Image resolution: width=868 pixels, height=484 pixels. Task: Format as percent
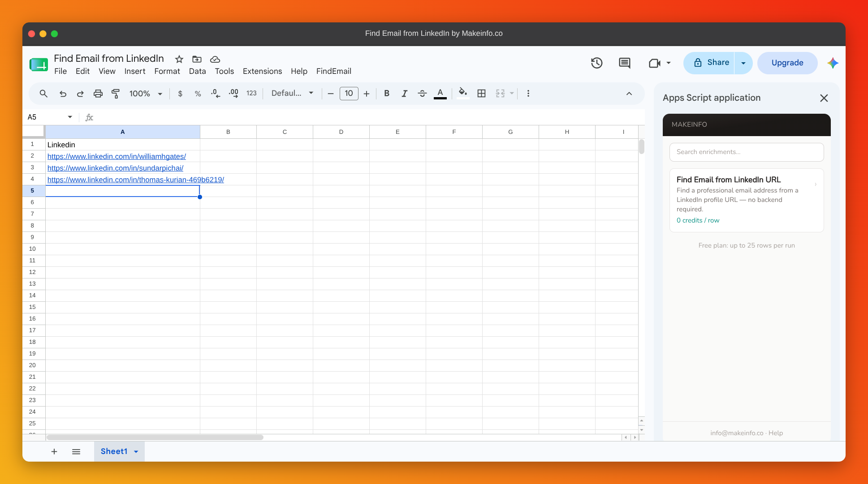[198, 94]
